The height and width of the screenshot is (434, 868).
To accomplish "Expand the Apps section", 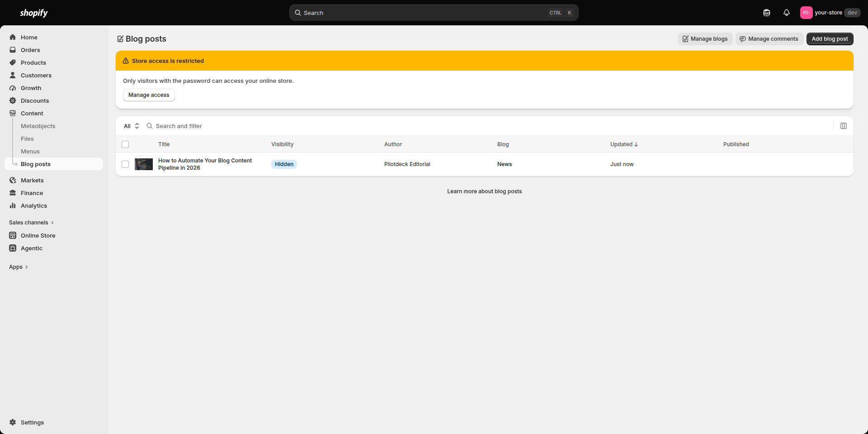I will click(x=19, y=267).
